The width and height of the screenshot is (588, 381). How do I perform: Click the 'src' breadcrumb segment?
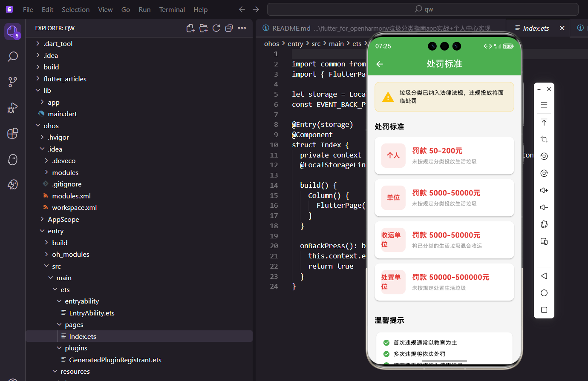(x=316, y=43)
